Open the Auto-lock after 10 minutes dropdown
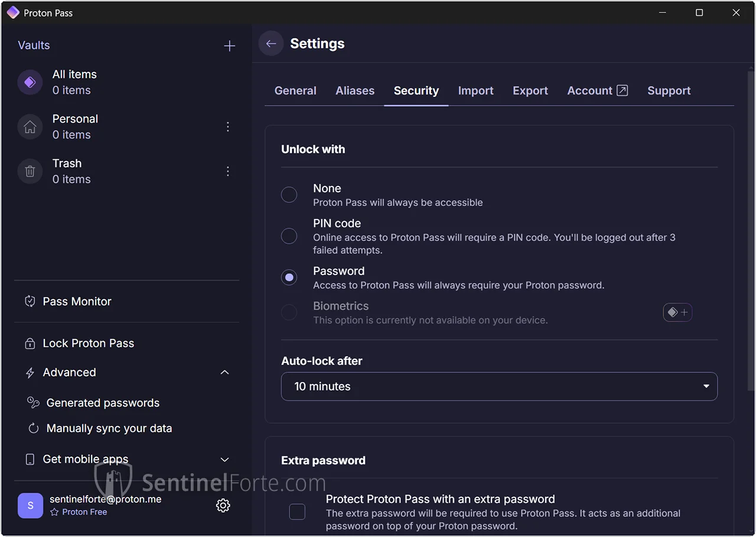Image resolution: width=756 pixels, height=537 pixels. tap(499, 387)
